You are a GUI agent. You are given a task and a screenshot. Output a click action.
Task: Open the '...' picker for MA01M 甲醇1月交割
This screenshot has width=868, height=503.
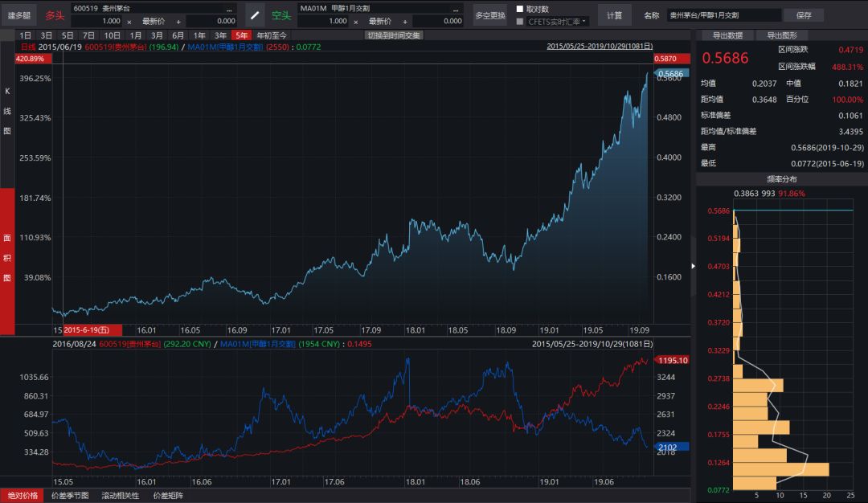pos(456,8)
